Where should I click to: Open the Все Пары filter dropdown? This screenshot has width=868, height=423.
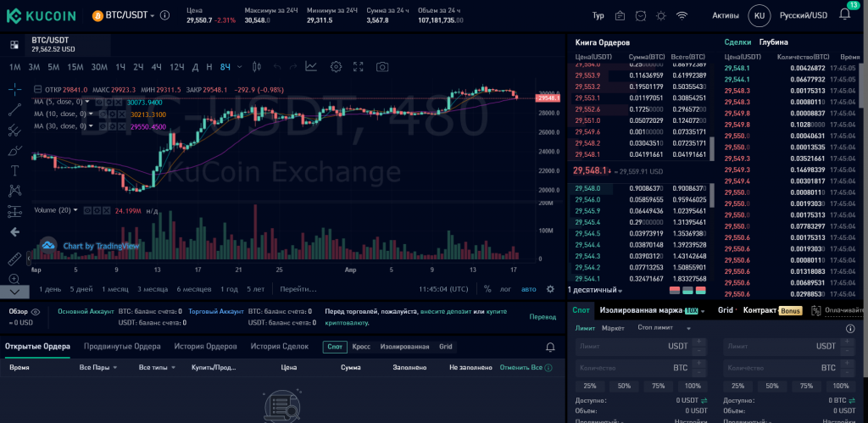98,367
